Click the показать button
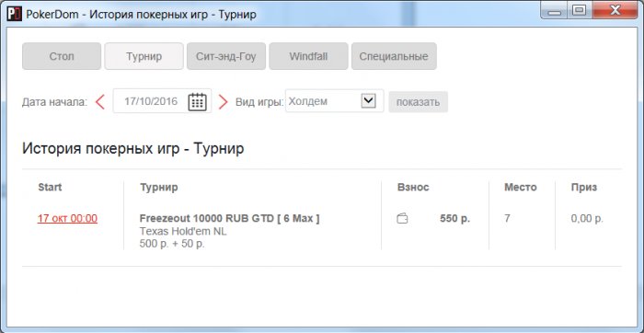The width and height of the screenshot is (644, 333). coord(418,102)
